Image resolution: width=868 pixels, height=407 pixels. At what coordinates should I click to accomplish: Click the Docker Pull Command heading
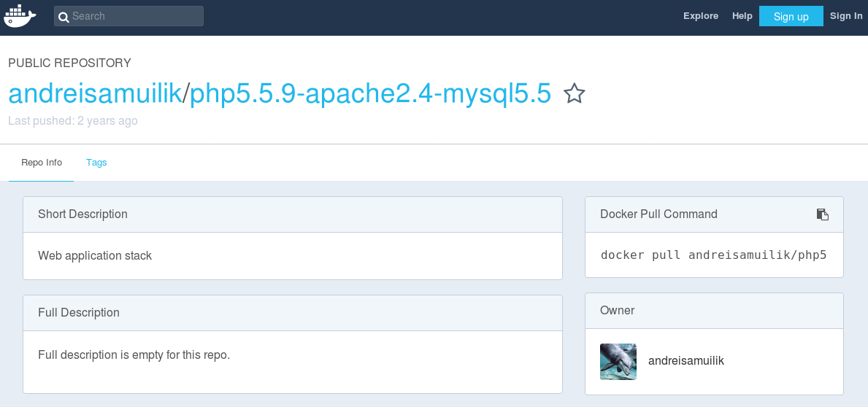[658, 214]
